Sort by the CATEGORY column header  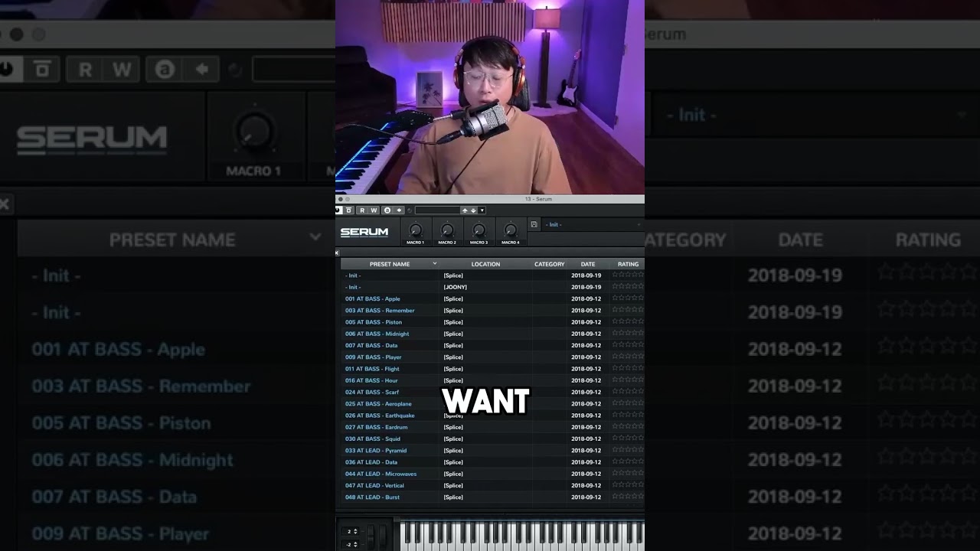(x=550, y=264)
